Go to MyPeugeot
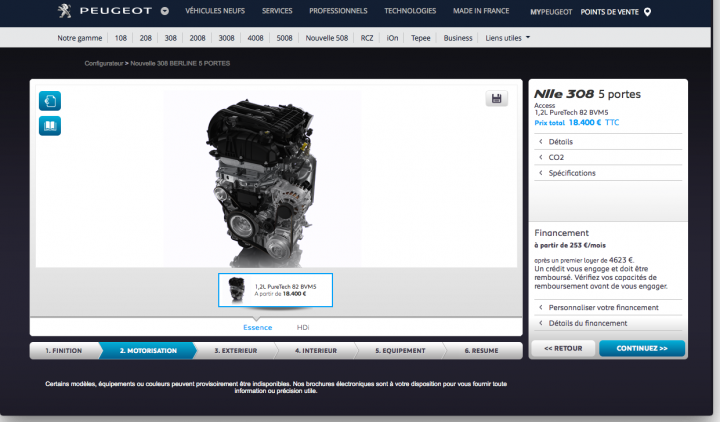 (x=551, y=12)
